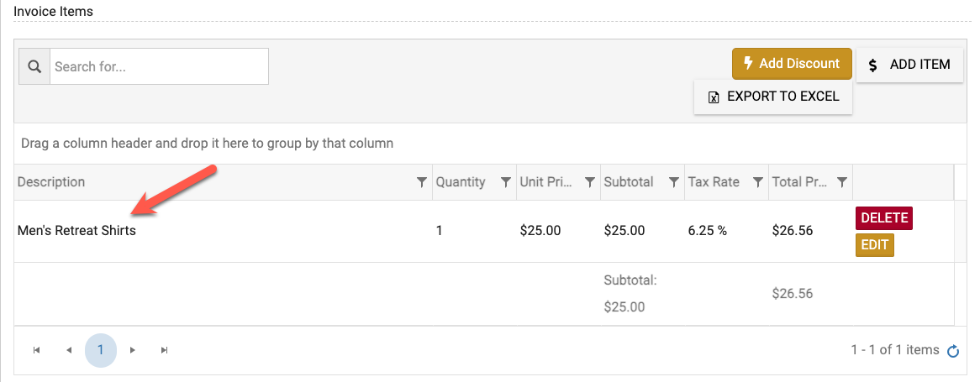Image resolution: width=980 pixels, height=382 pixels.
Task: Export invoice items to Excel
Action: [x=773, y=97]
